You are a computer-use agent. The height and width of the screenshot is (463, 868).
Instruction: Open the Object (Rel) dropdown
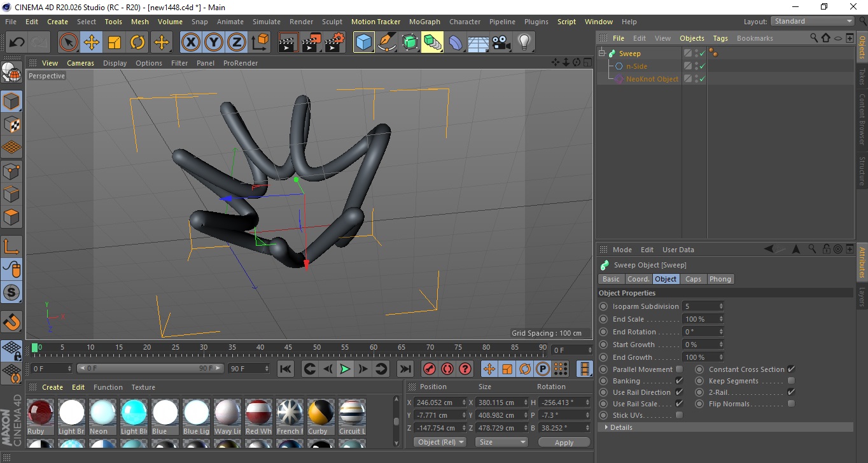pyautogui.click(x=440, y=442)
